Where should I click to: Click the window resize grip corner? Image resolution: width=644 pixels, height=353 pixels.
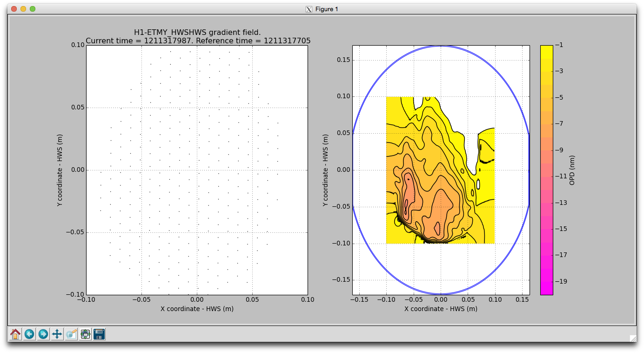click(632, 338)
